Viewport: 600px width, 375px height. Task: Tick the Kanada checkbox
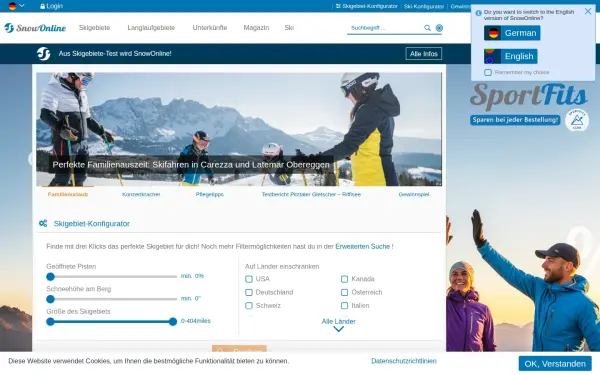pos(344,279)
